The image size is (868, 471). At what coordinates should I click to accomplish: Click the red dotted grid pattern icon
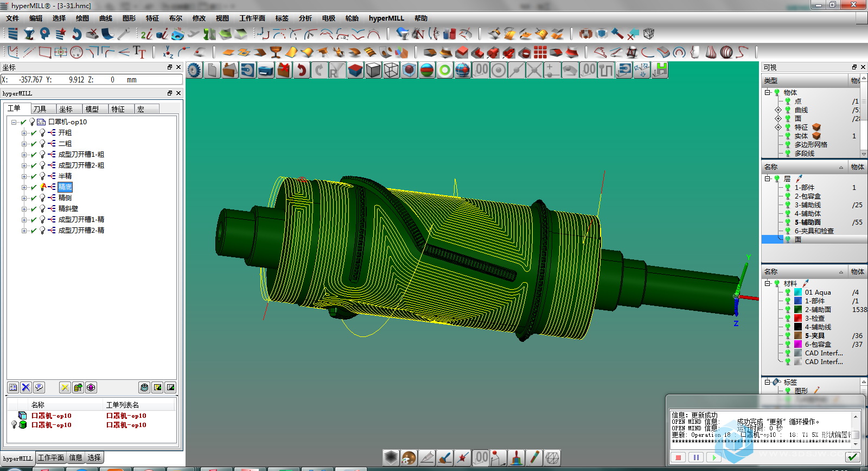540,53
